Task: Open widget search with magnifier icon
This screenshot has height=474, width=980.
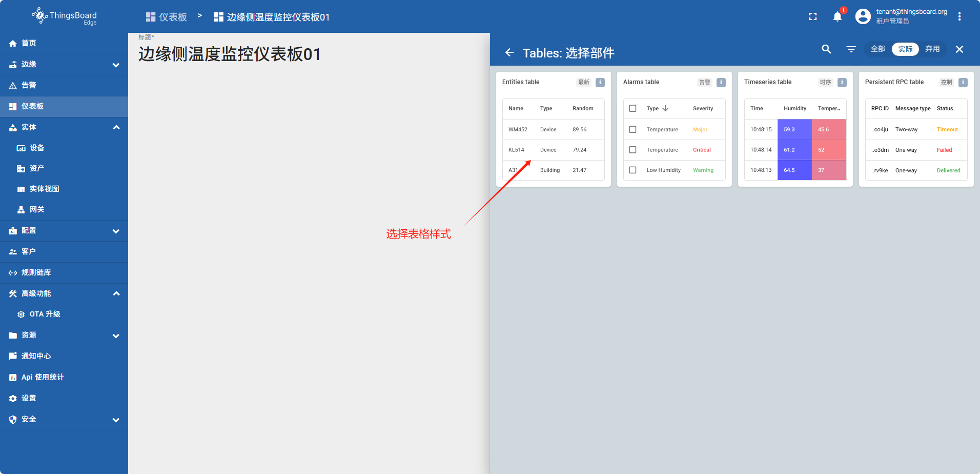Action: tap(826, 49)
